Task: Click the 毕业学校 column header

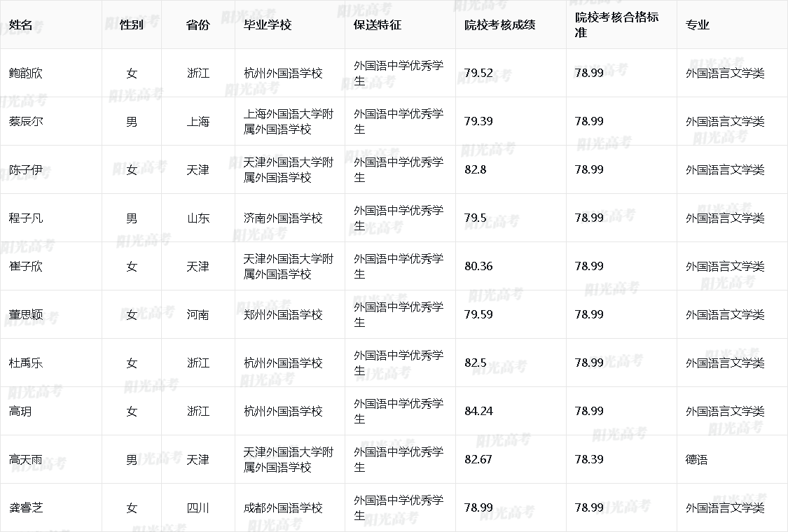Action: pos(267,25)
